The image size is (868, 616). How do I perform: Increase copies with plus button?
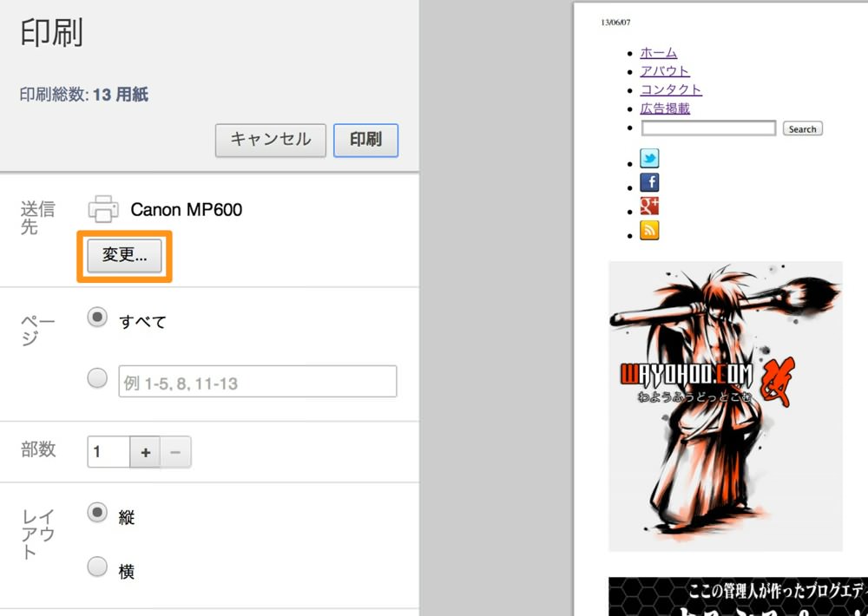click(146, 452)
